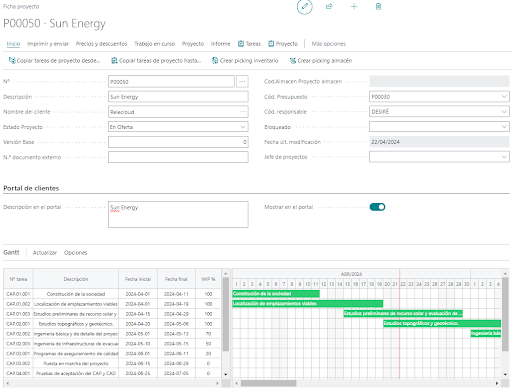Open Bloqueado dropdown
Image resolution: width=512 pixels, height=390 pixels.
tap(504, 127)
